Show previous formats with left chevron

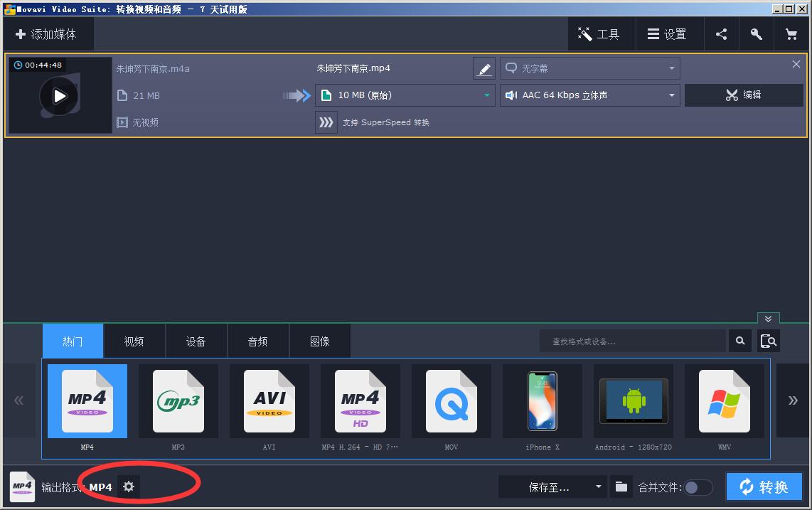click(x=19, y=400)
